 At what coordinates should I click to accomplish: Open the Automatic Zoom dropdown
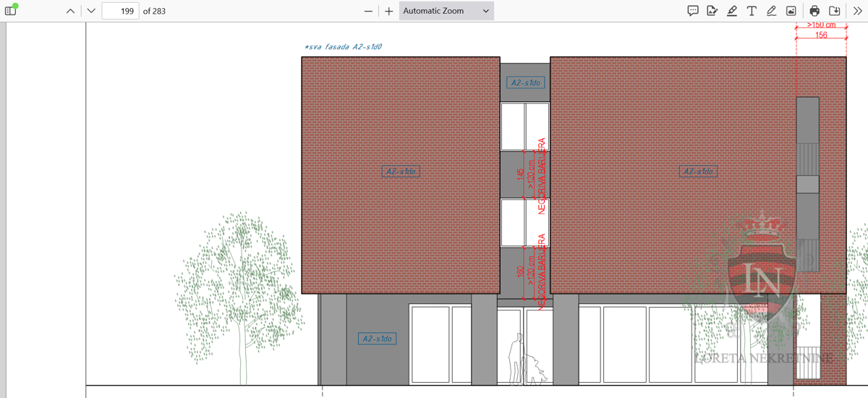446,11
